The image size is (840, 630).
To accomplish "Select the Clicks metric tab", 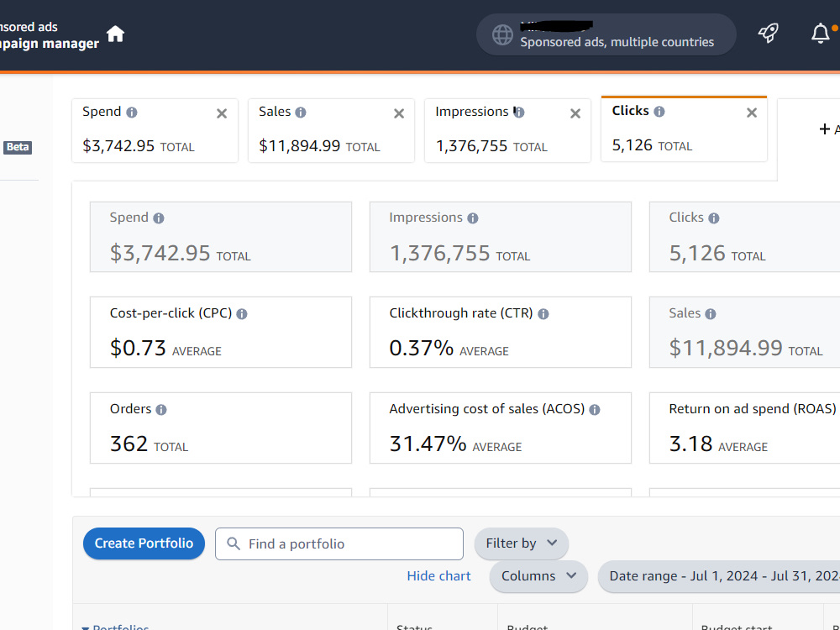I will coord(684,129).
